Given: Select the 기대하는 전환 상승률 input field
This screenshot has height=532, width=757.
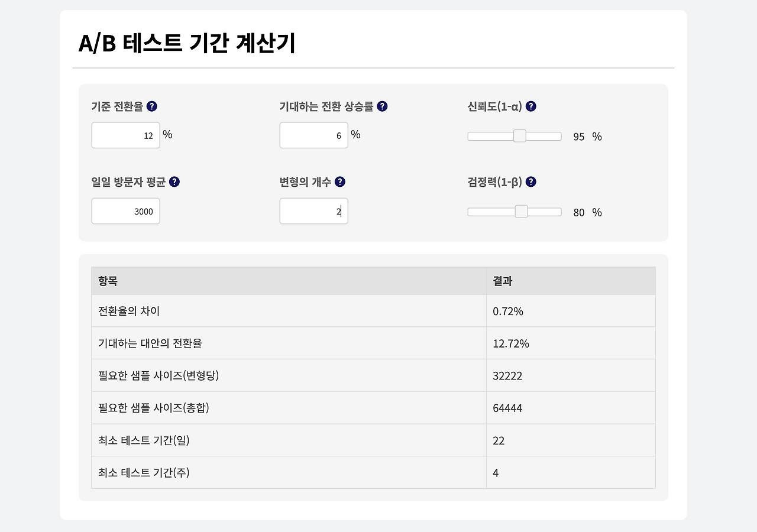Looking at the screenshot, I should [x=313, y=135].
